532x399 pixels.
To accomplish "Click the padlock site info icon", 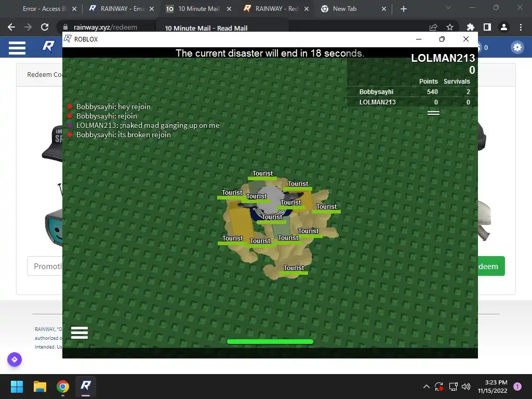I will coord(65,27).
